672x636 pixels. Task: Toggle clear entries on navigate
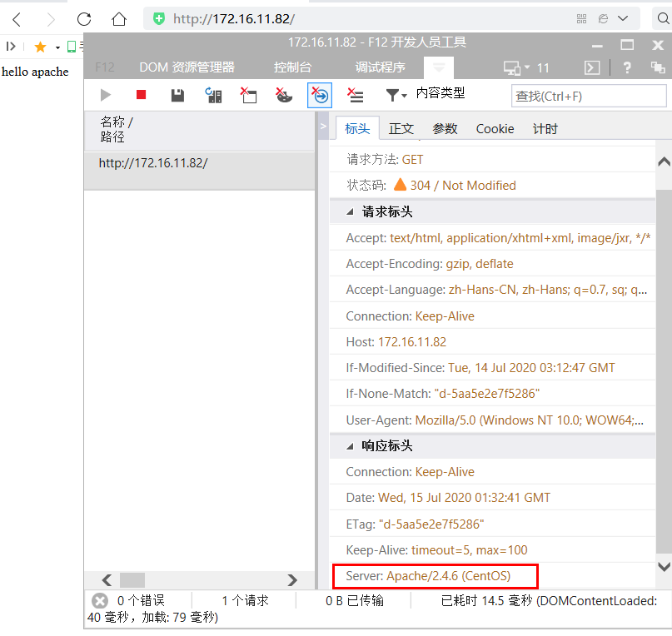pos(320,95)
